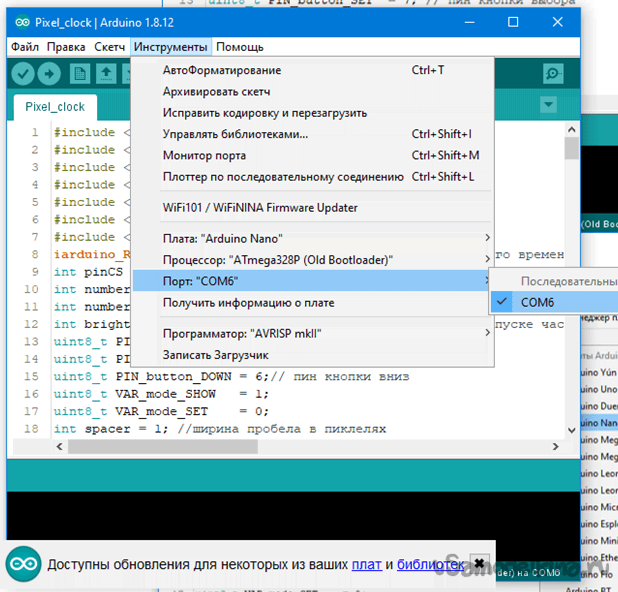Close the Pixel_clock Arduino window
This screenshot has width=618, height=592.
pyautogui.click(x=557, y=22)
